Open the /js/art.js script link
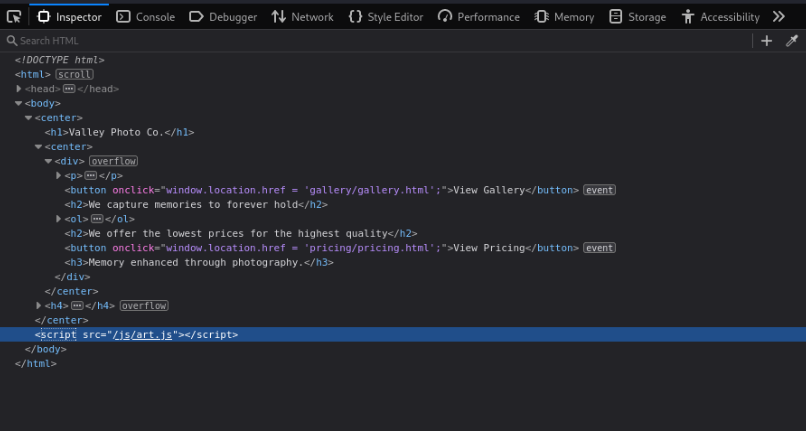 click(x=142, y=335)
